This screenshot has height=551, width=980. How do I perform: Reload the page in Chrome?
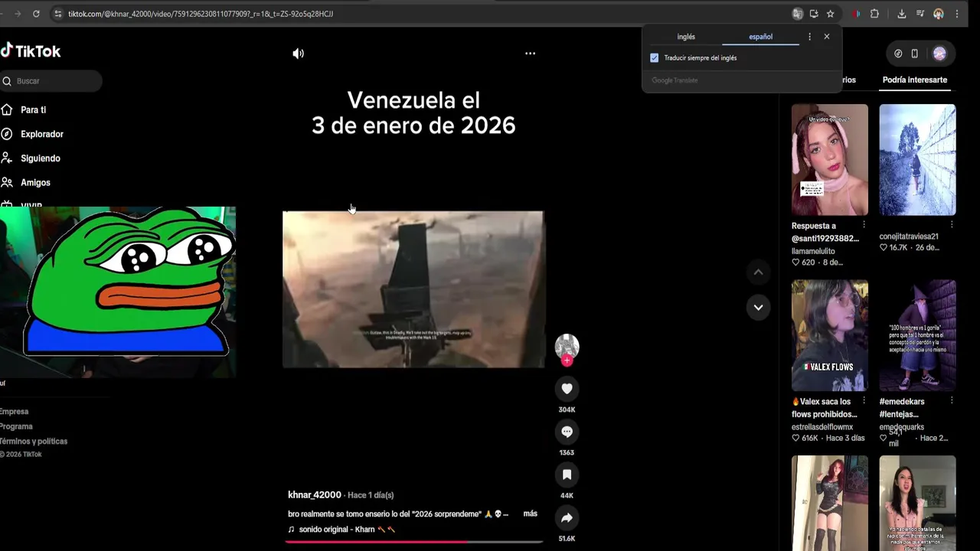point(36,14)
